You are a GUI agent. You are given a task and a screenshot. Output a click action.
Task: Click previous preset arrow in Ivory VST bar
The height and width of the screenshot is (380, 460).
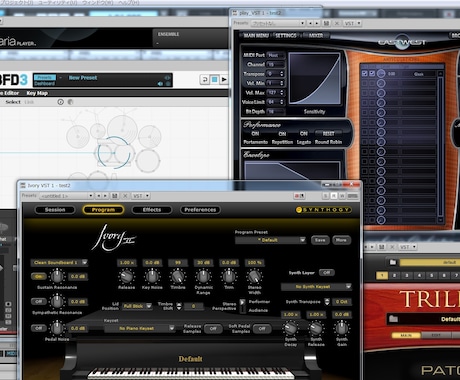[99, 196]
